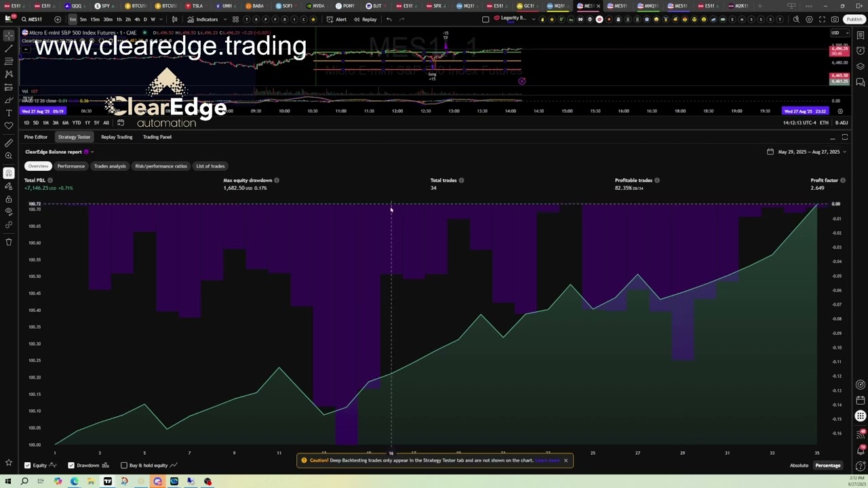Select the YTD date range
The image size is (868, 488).
(x=77, y=123)
